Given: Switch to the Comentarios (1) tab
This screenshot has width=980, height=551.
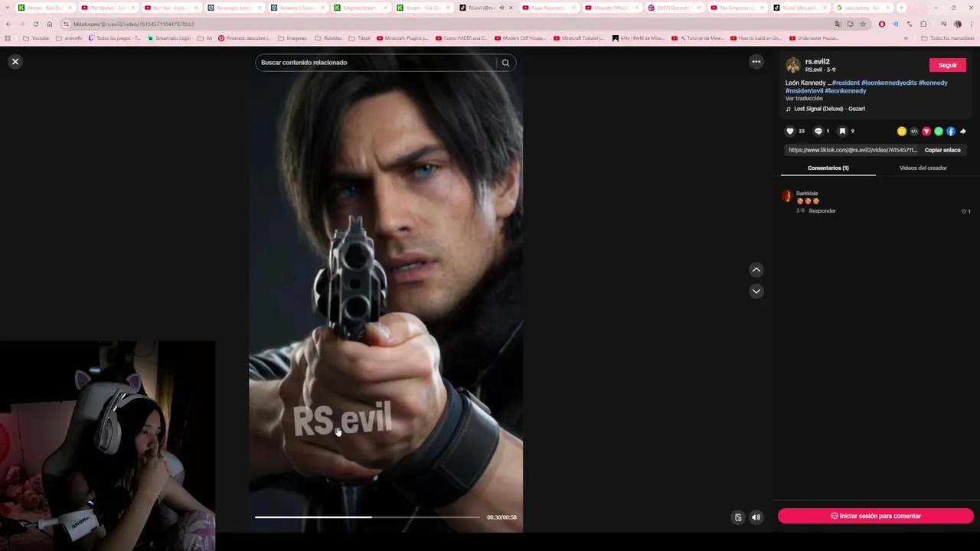Looking at the screenshot, I should coord(828,168).
